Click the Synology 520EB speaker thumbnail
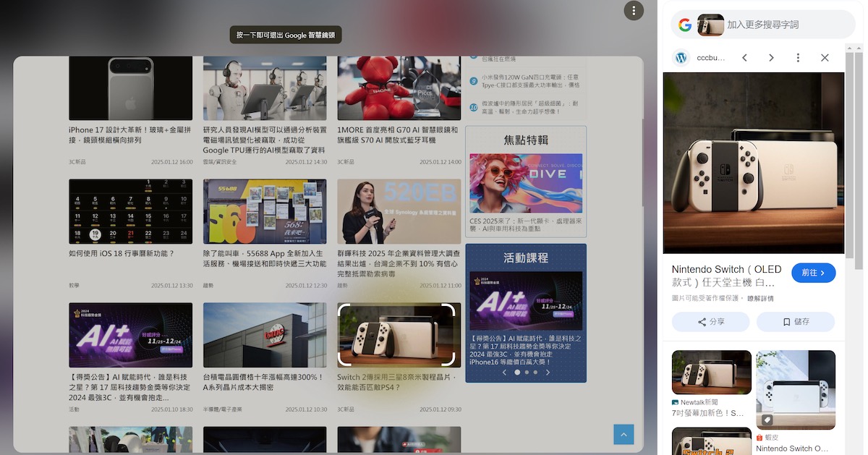The width and height of the screenshot is (868, 455). 399,211
